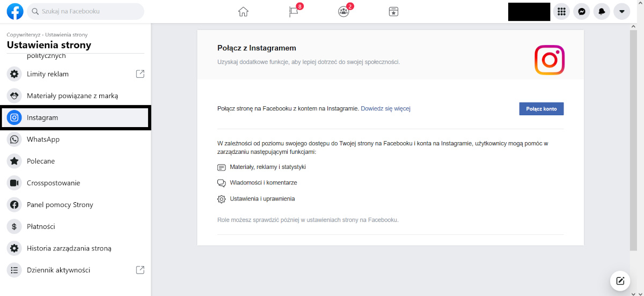Open the Płatności settings item

point(75,226)
